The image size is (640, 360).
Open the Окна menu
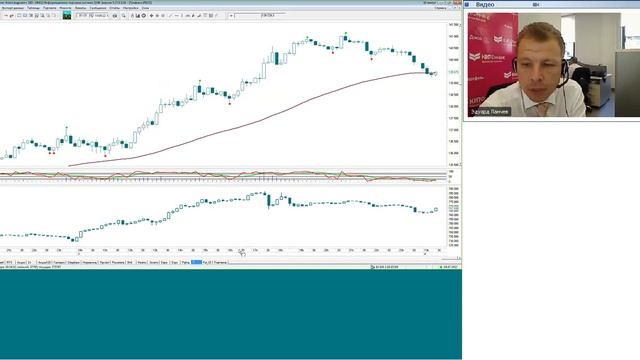145,8
